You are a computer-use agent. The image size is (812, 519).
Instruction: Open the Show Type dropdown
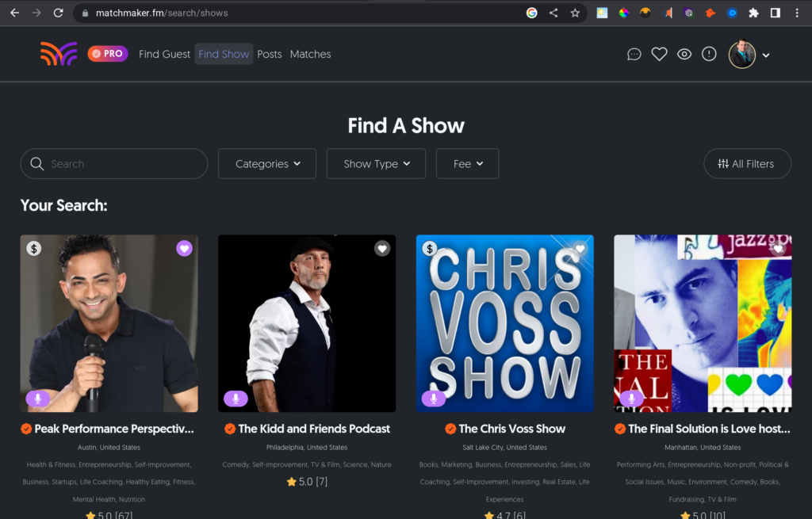376,164
